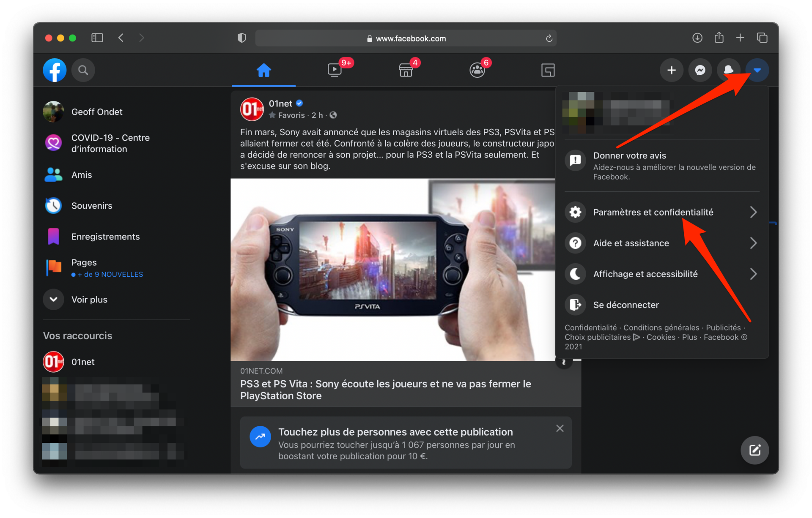812x518 pixels.
Task: Click the www.facebook.com address bar
Action: (x=406, y=38)
